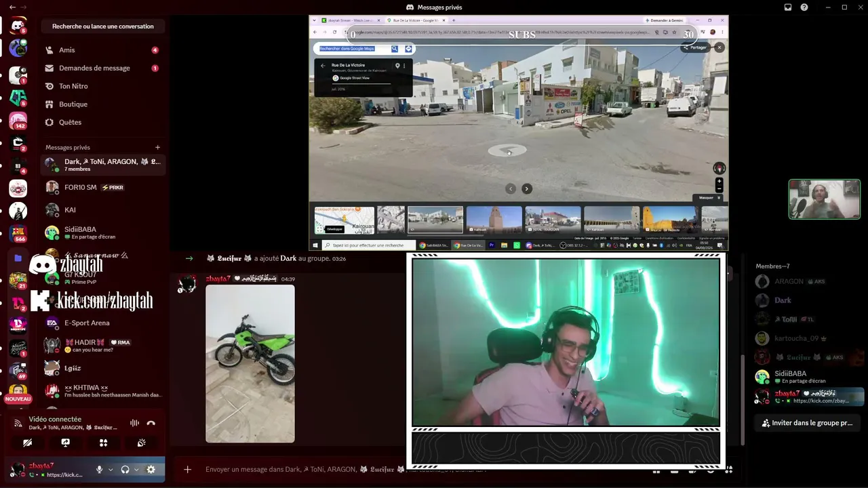Image resolution: width=868 pixels, height=488 pixels.
Task: Click the Street View compass
Action: click(x=719, y=167)
